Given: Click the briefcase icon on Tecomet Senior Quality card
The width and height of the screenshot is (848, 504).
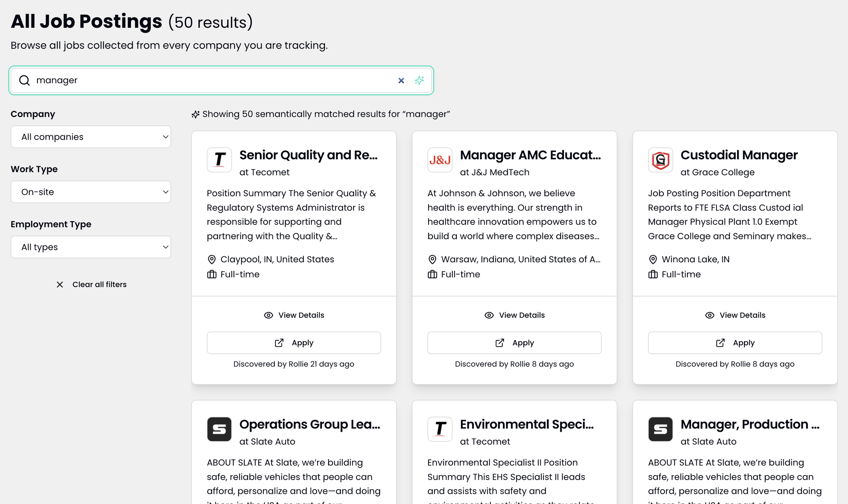Looking at the screenshot, I should 212,275.
